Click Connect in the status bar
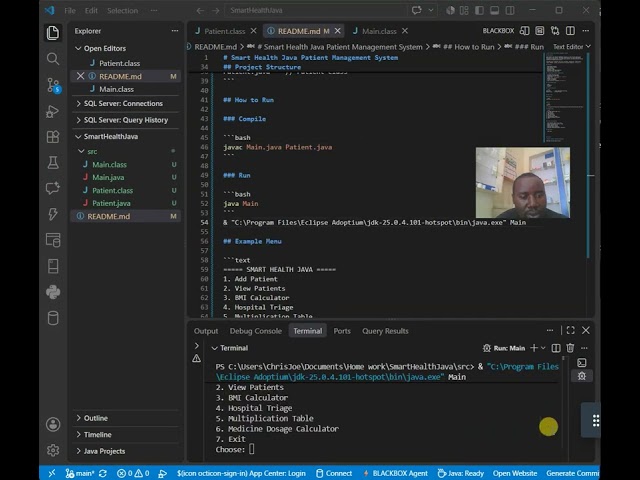Screen dimensions: 640x480 point(334,473)
